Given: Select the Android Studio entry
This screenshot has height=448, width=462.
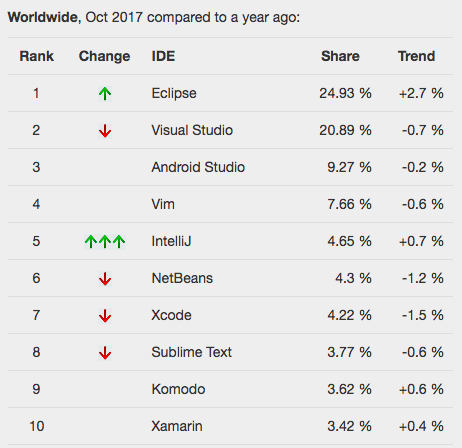Looking at the screenshot, I should 198,167.
